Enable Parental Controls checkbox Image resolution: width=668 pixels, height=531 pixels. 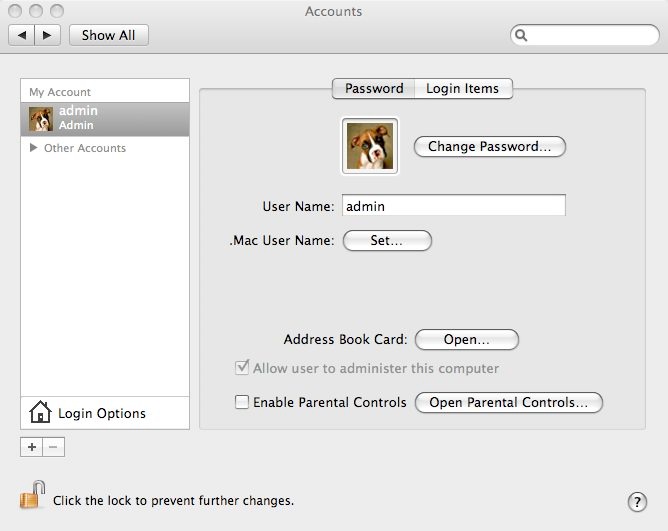(242, 402)
